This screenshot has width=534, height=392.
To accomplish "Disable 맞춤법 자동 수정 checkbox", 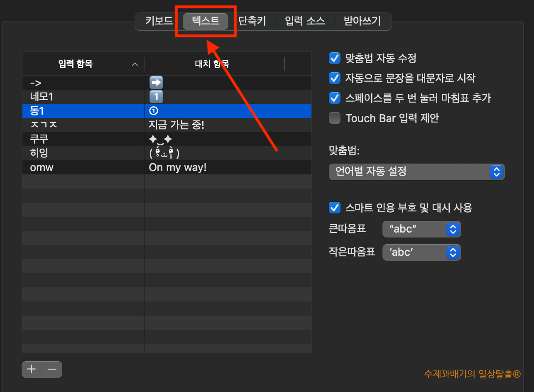I will [334, 58].
